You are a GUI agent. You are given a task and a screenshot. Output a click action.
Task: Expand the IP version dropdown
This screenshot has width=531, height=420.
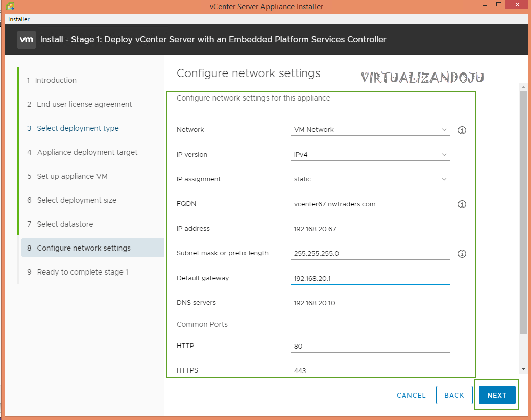tap(370, 155)
